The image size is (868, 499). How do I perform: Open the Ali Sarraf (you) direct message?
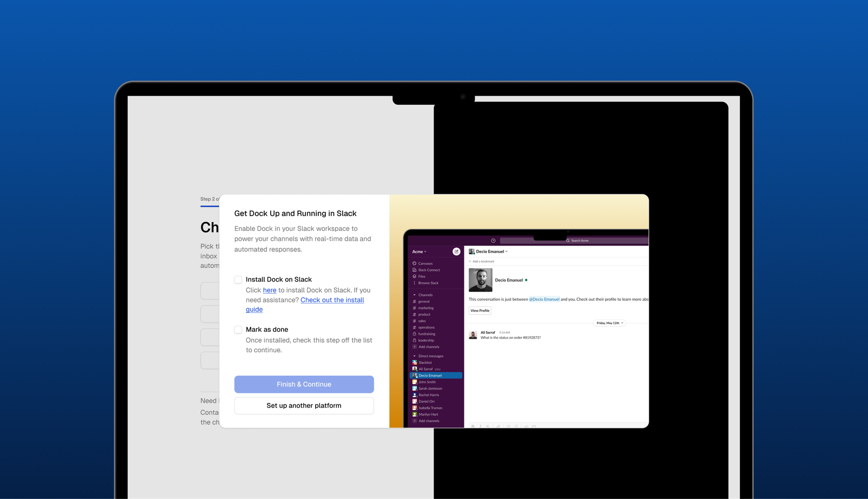(426, 369)
